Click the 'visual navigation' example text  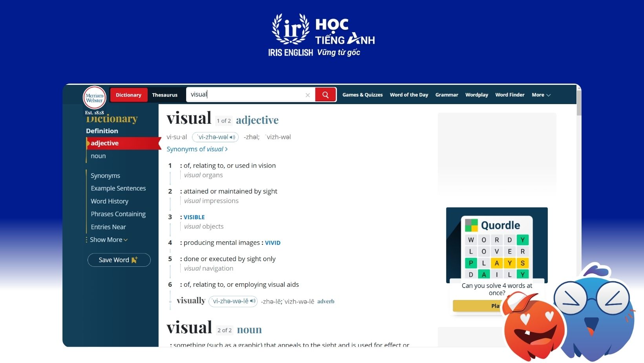(x=209, y=269)
